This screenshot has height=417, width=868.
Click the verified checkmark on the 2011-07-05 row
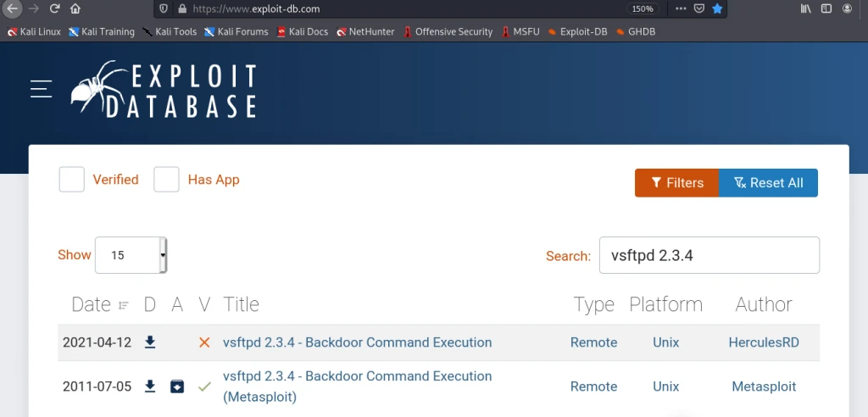pyautogui.click(x=204, y=386)
